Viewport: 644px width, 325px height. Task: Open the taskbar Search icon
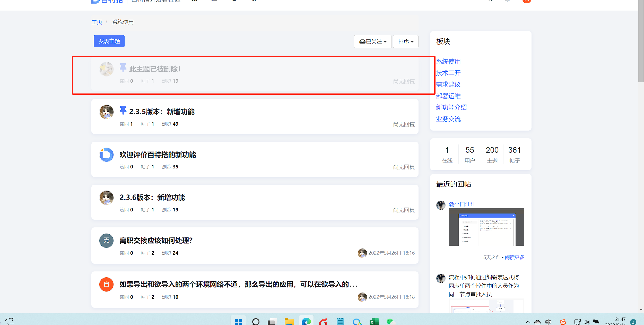[x=256, y=322]
